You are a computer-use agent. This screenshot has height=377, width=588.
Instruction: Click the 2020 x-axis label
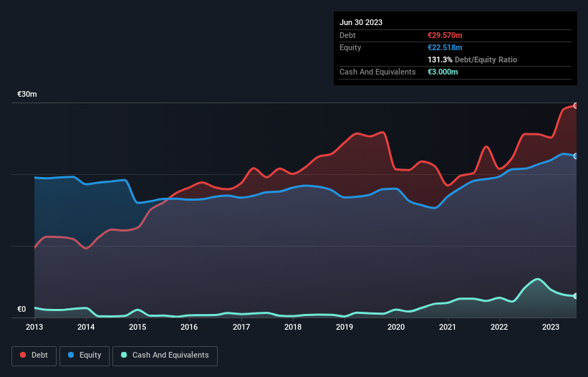[396, 327]
